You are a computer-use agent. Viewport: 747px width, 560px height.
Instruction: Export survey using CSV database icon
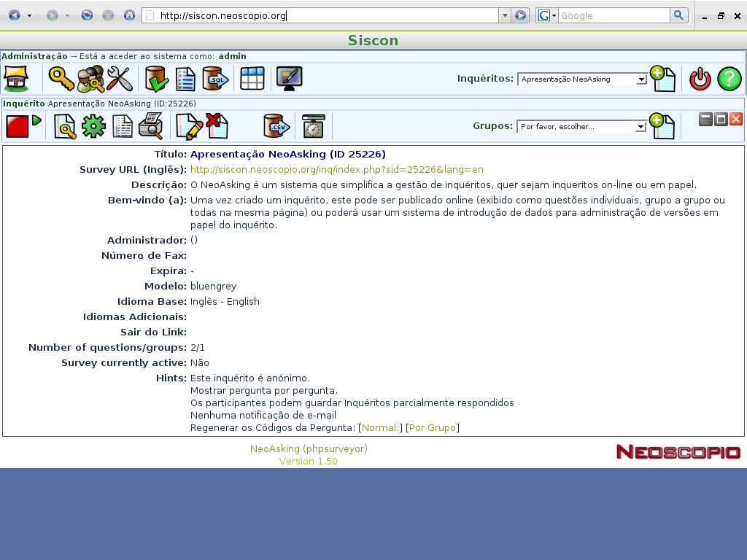[x=276, y=126]
